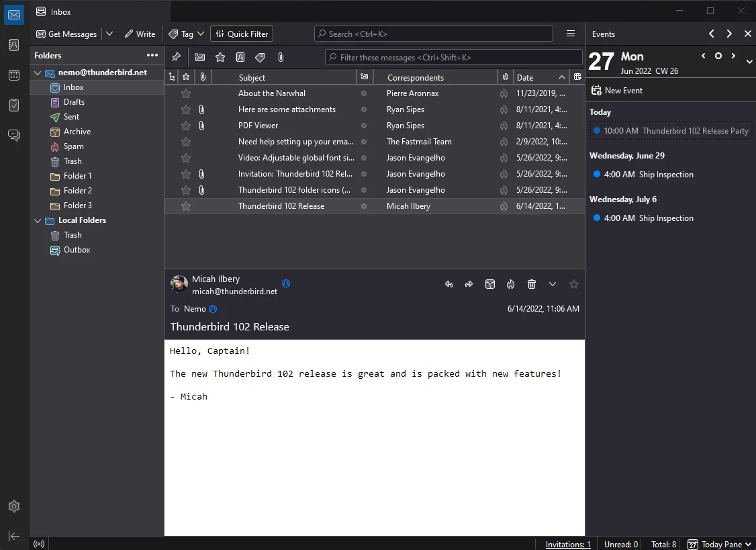This screenshot has width=756, height=550.
Task: Star the About the Narwhal message
Action: coord(186,93)
